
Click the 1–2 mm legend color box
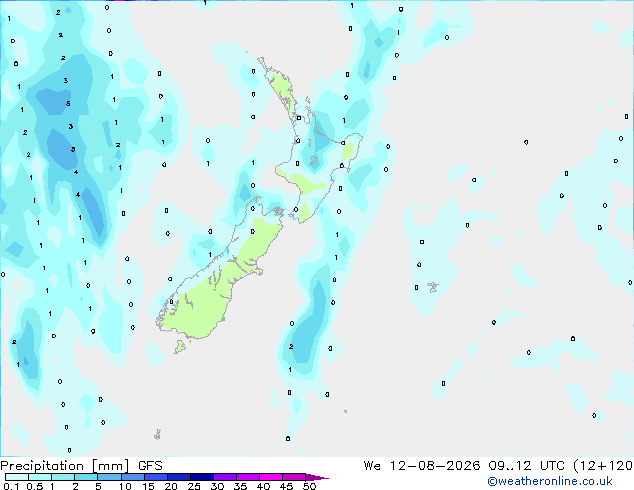tap(63, 477)
